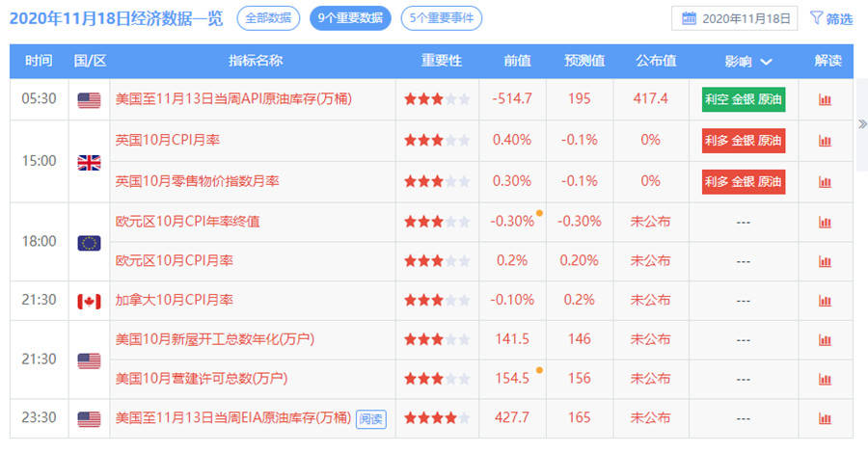Open chart icon for 美国10月新屋开工总数 row
Viewport: 868px width, 453px height.
coord(825,340)
